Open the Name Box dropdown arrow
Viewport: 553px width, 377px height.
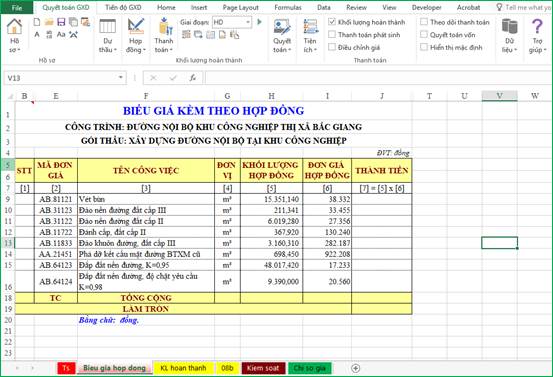click(x=121, y=77)
